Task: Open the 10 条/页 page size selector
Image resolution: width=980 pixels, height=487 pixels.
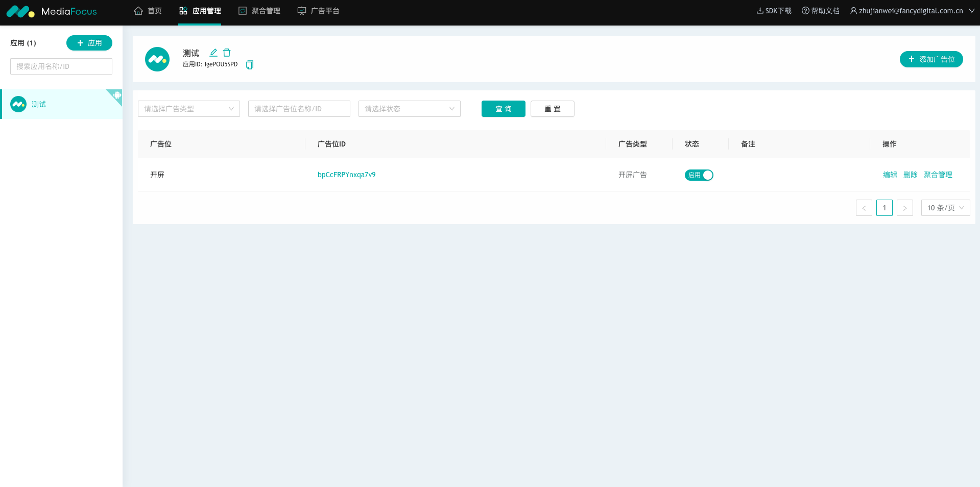Action: [x=945, y=208]
